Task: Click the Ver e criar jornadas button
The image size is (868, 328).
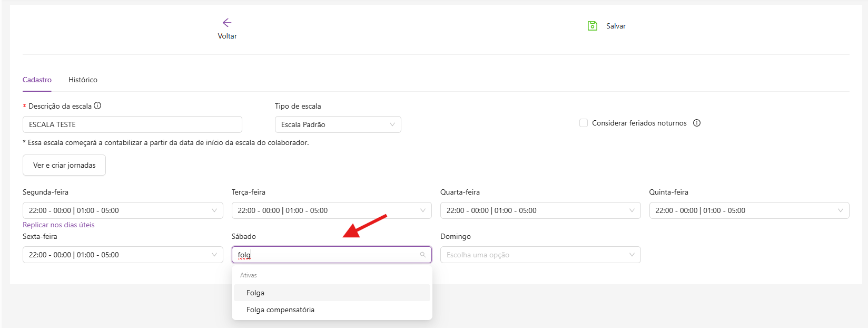Action: [x=64, y=165]
